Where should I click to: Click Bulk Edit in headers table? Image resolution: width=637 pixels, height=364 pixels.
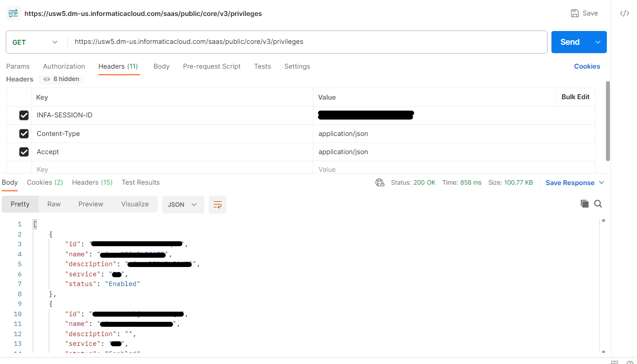click(575, 97)
